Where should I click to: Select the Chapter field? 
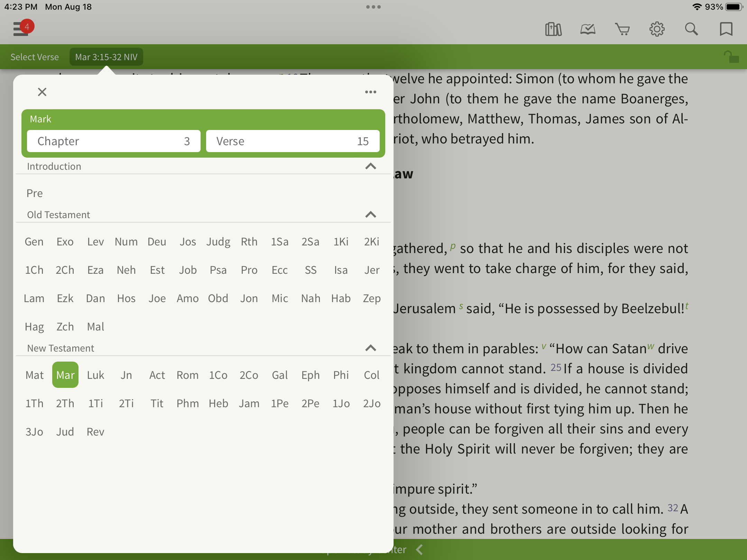(114, 141)
